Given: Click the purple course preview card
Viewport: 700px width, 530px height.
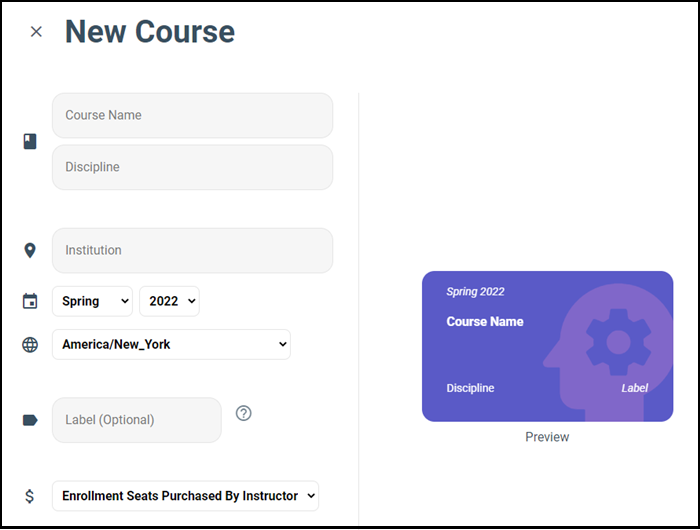Looking at the screenshot, I should click(500, 350).
